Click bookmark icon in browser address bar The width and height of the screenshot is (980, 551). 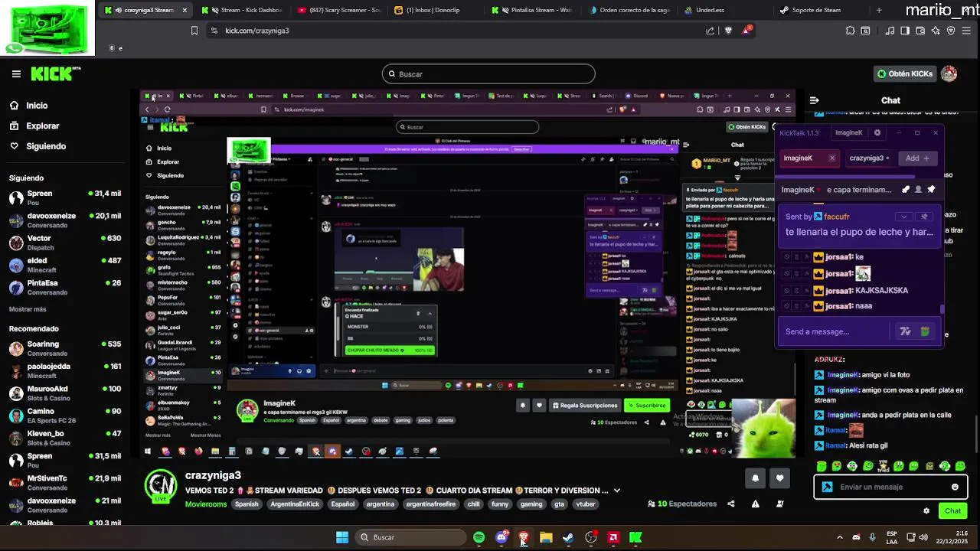194,31
